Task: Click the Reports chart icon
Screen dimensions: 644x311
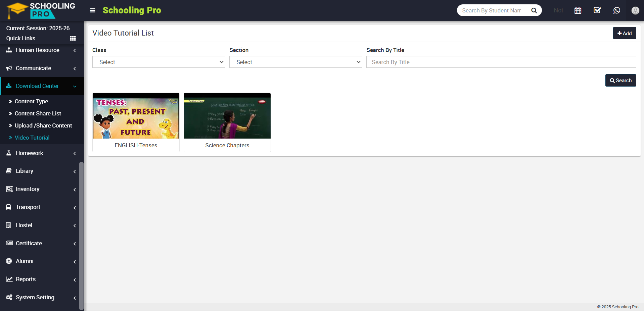Action: click(x=9, y=279)
